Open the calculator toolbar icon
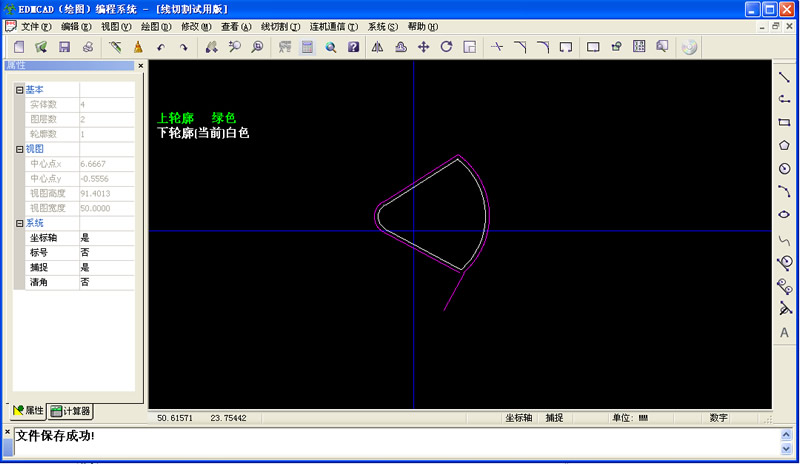Screen dimensions: 800x464 tap(308, 47)
